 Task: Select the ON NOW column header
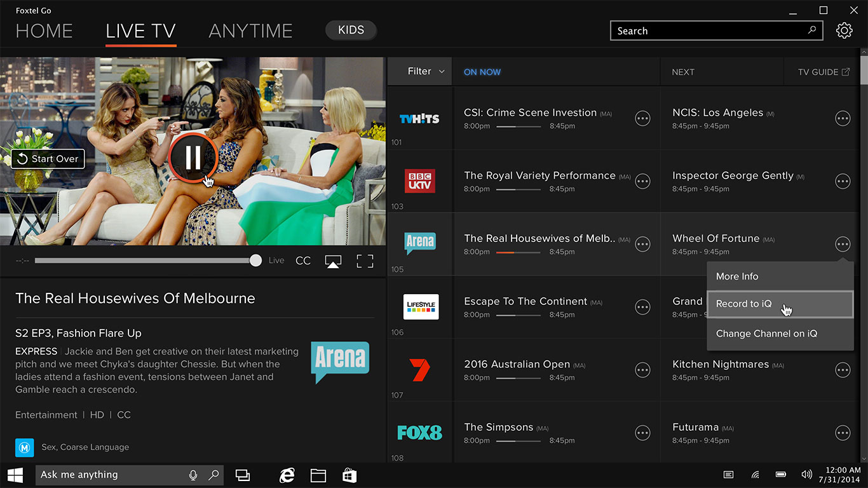point(482,72)
